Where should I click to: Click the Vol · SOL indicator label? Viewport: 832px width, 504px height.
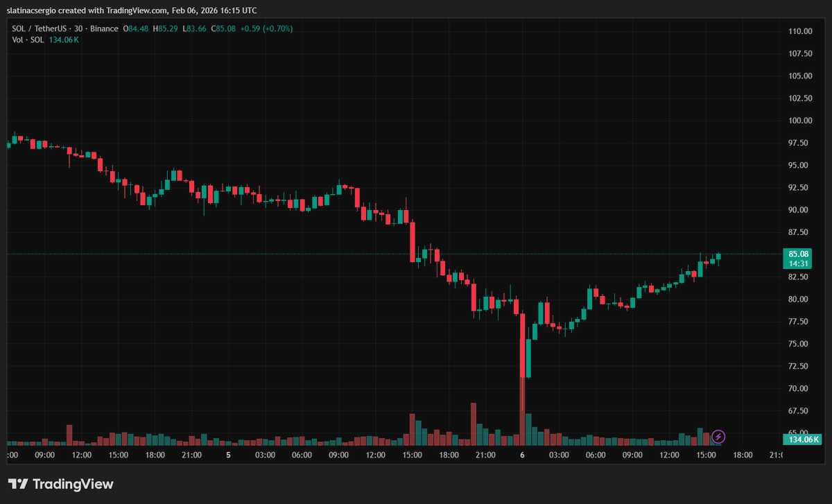click(x=28, y=40)
